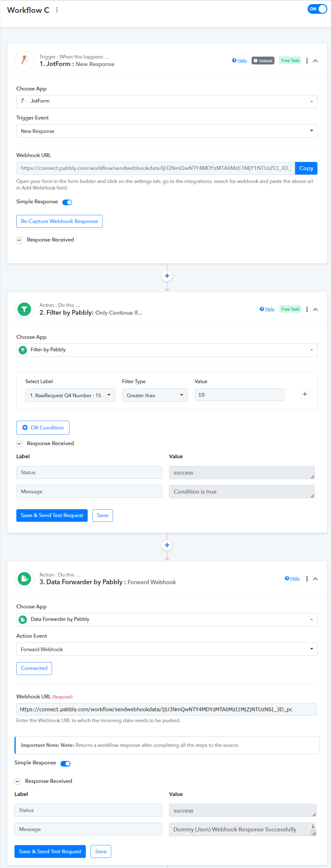Screen dimensions: 331x868
Task: Add step after JotForm trigger
Action: (x=167, y=276)
